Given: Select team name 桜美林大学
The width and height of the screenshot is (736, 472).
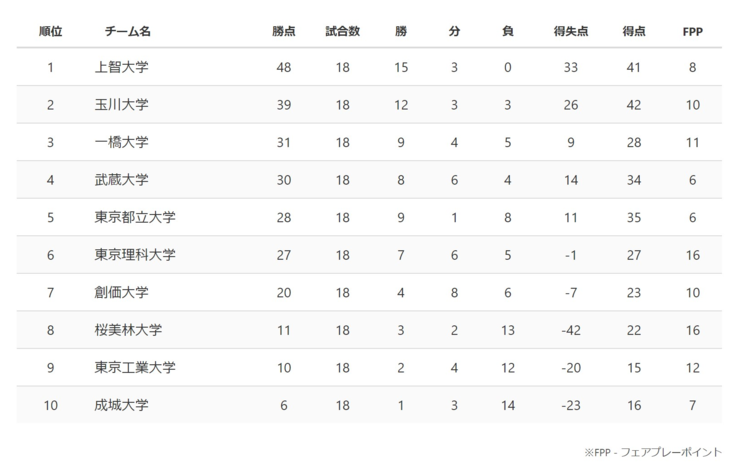Looking at the screenshot, I should (127, 330).
